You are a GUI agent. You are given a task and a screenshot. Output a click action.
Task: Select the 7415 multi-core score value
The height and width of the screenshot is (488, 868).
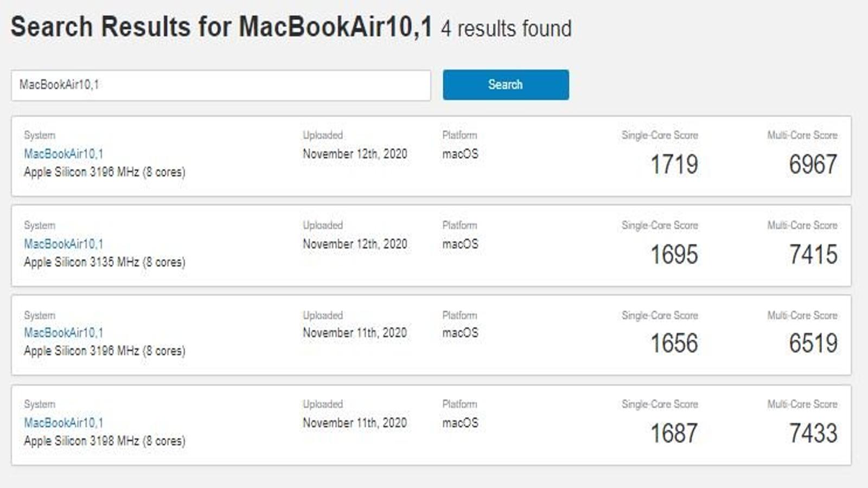[813, 254]
